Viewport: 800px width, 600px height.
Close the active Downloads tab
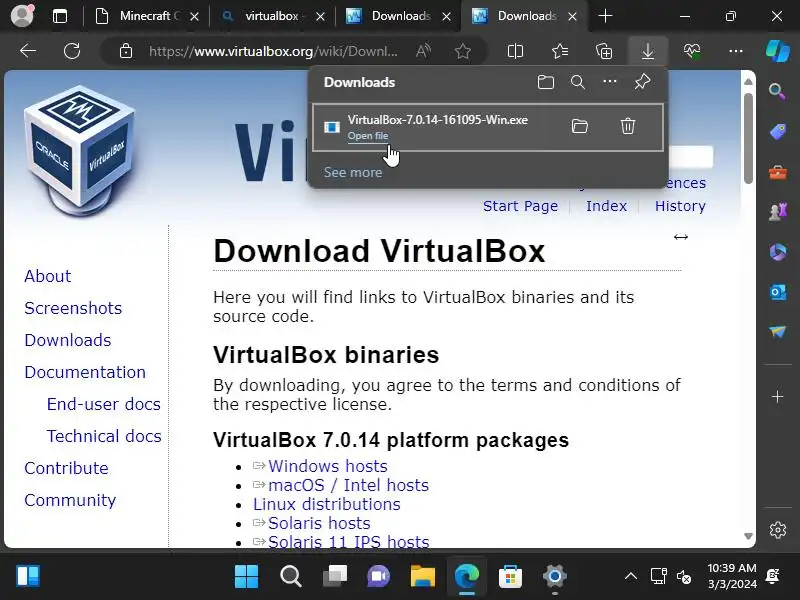[x=572, y=16]
